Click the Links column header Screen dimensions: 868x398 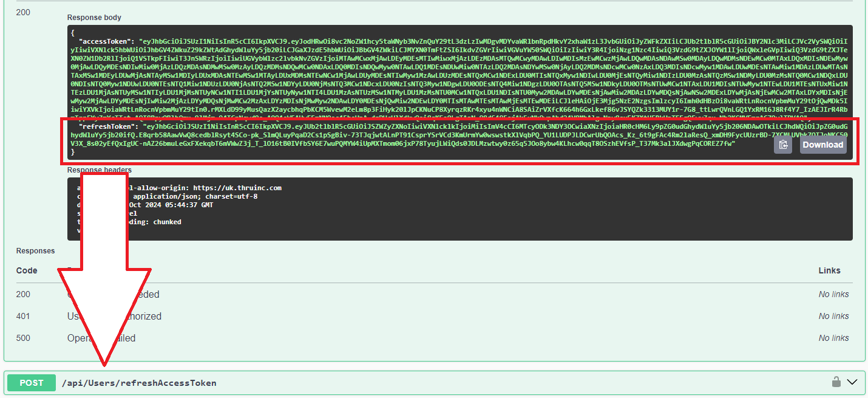[x=829, y=270]
